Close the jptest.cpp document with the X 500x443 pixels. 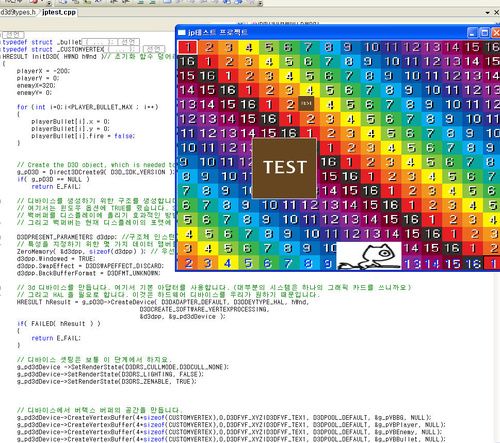click(x=496, y=12)
